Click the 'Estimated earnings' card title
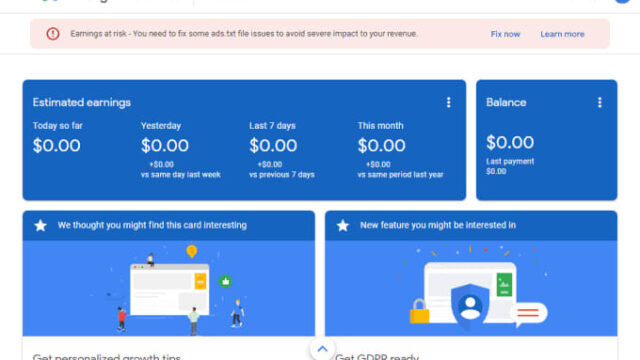 point(82,102)
